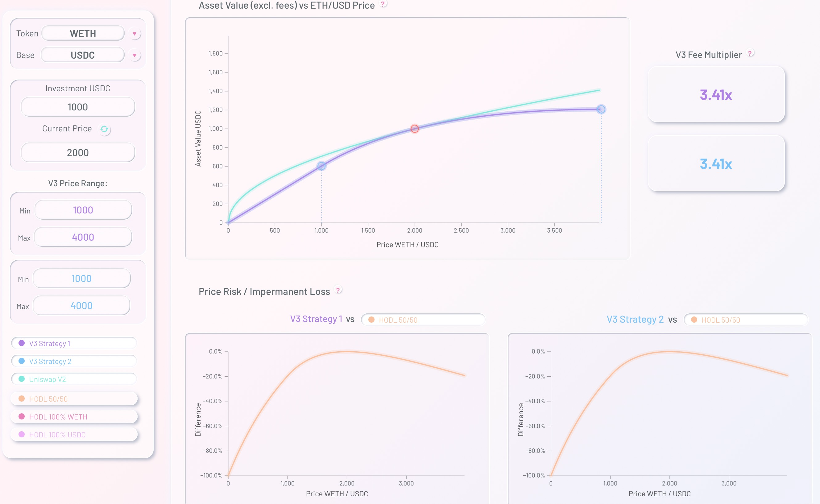Toggle V3 Strategy 2 series in legend

74,361
